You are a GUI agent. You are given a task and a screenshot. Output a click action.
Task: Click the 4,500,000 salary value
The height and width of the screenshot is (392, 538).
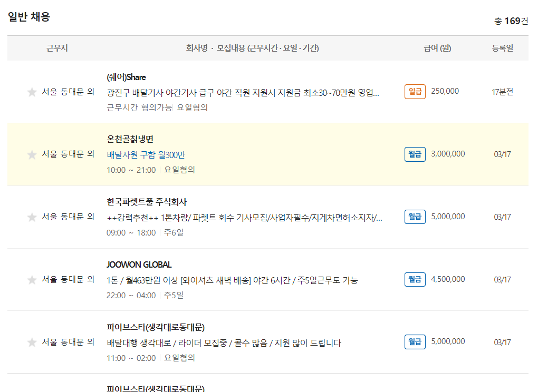tap(448, 279)
